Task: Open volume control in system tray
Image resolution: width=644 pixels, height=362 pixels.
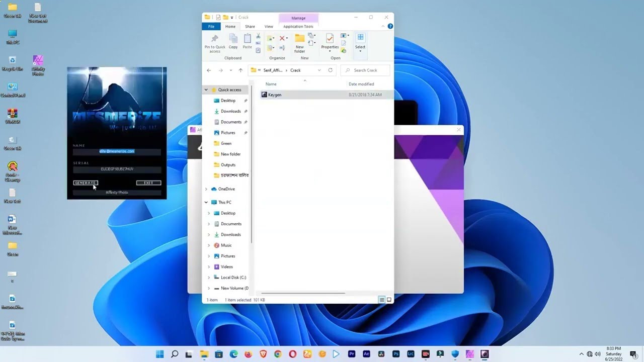Action: point(597,354)
